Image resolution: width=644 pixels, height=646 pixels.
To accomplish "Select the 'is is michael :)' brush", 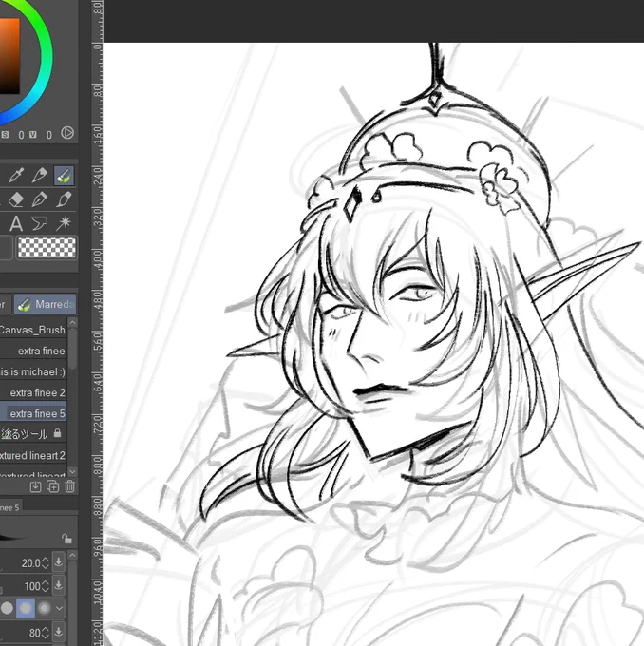I will click(33, 372).
